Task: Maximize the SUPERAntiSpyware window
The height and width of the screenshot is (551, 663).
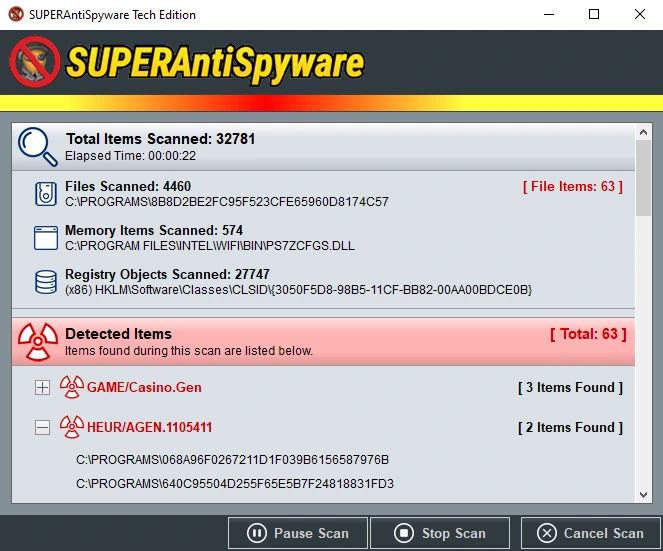Action: [x=594, y=14]
